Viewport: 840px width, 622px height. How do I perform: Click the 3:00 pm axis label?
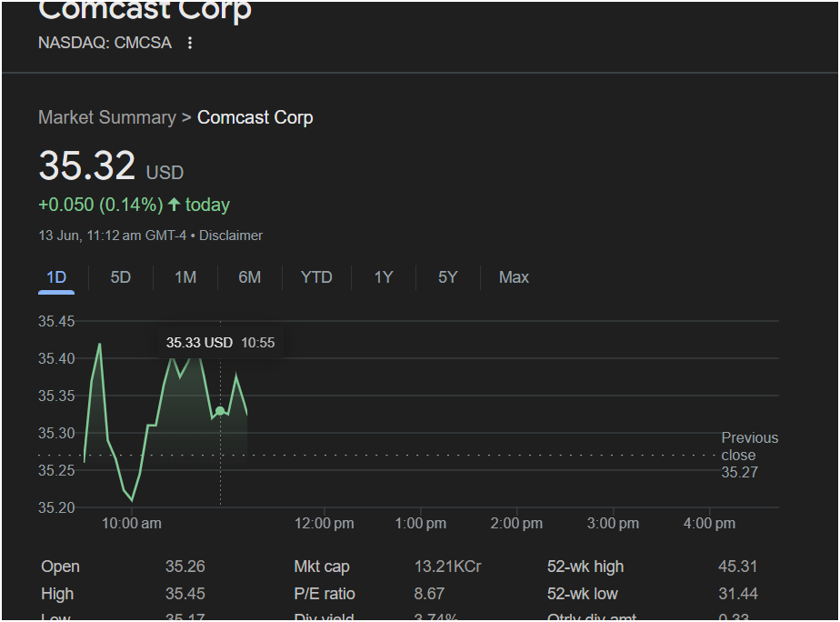pyautogui.click(x=613, y=524)
